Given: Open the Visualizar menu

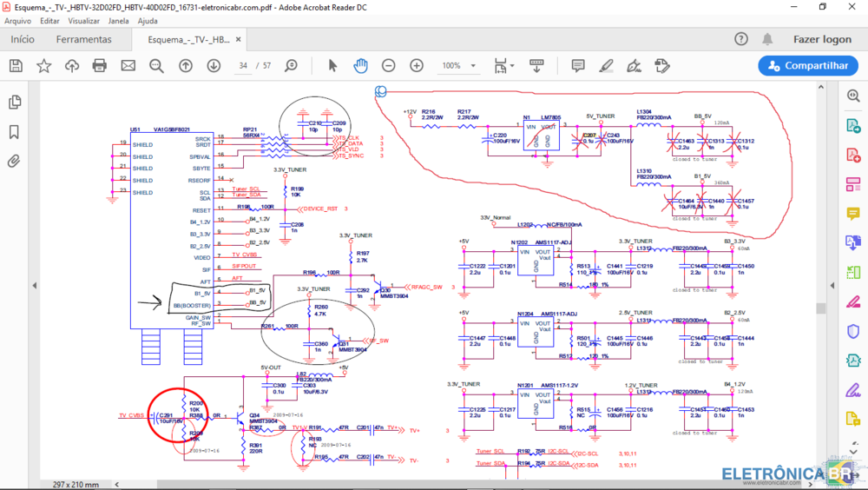Looking at the screenshot, I should [x=84, y=20].
